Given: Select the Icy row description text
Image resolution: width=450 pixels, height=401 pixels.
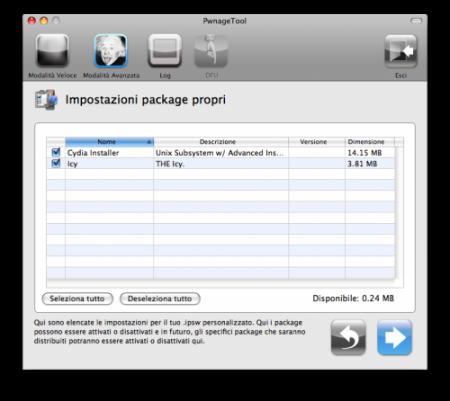Looking at the screenshot, I should coord(170,164).
